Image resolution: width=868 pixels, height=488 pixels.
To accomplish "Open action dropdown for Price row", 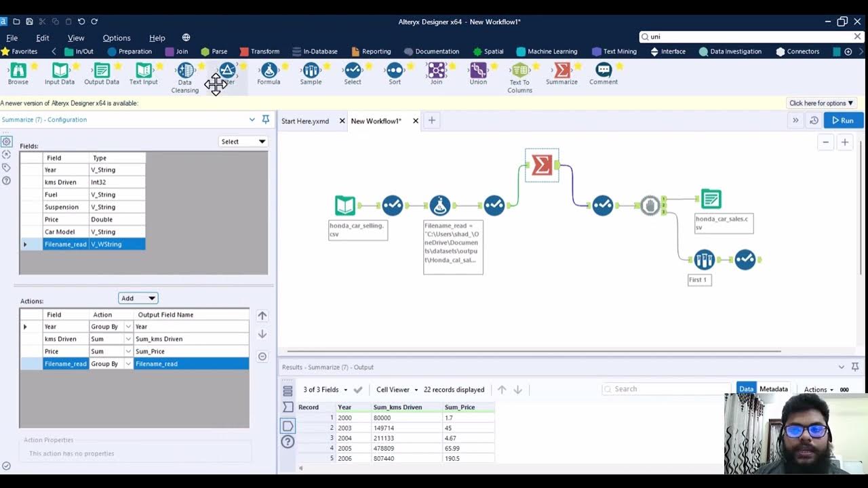I will 128,352.
